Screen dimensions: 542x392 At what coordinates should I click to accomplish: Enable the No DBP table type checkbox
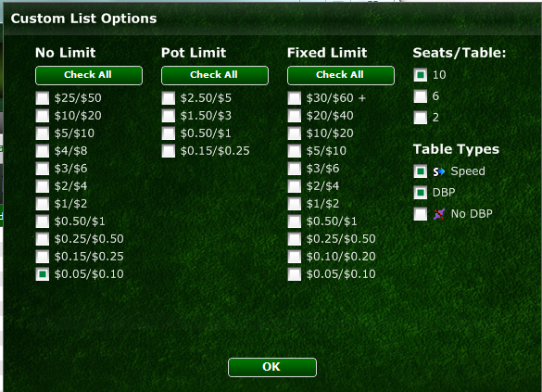coord(421,214)
